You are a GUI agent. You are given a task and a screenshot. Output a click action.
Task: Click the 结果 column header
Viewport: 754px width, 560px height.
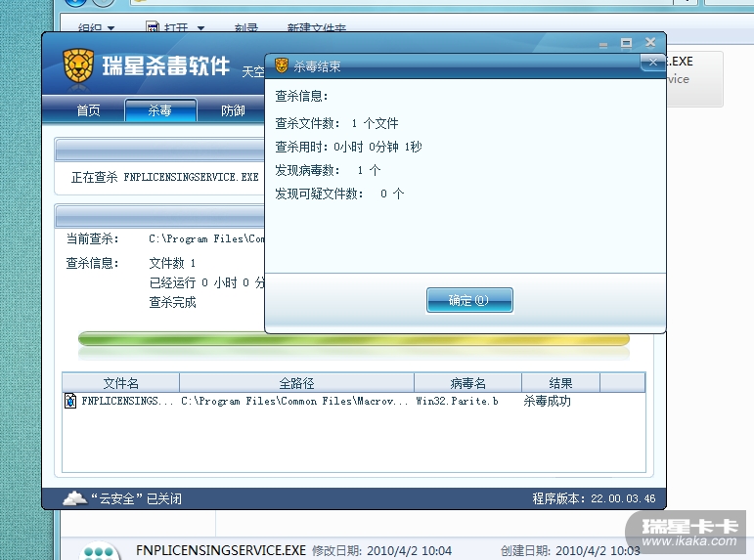click(x=560, y=383)
